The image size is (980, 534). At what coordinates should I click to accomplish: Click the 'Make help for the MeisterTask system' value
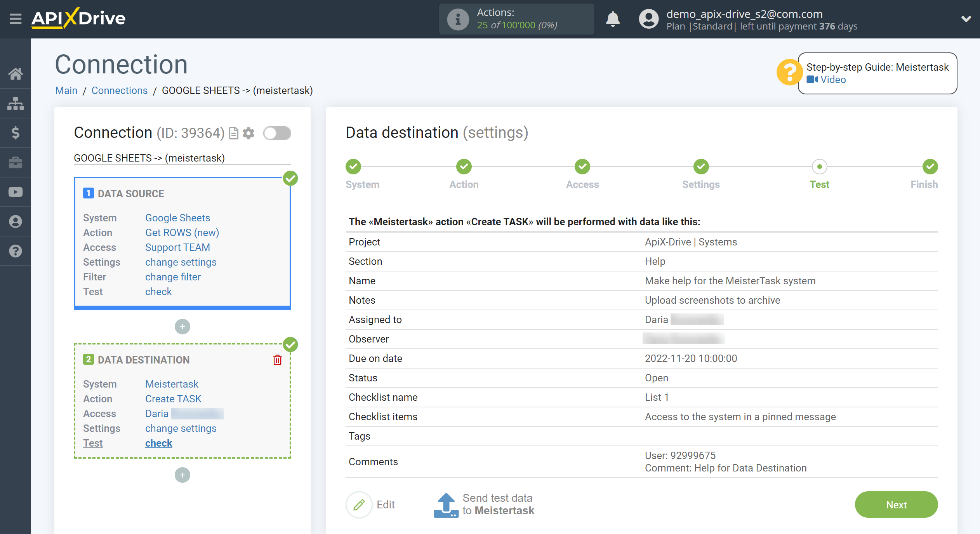pos(730,281)
